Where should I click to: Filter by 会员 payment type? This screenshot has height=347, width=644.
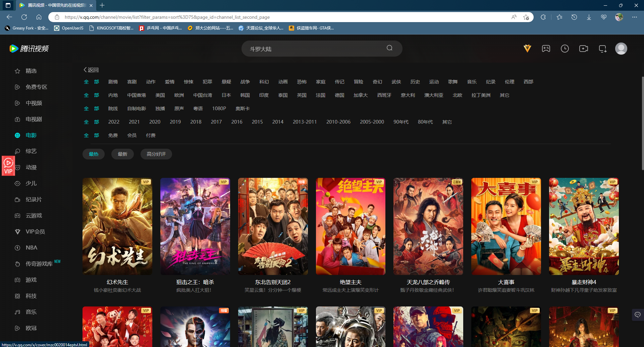point(132,135)
